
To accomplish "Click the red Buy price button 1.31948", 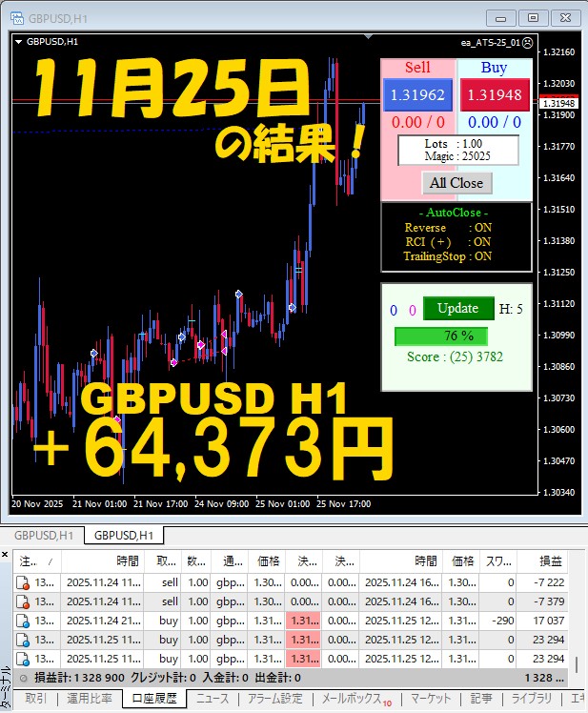I will tap(495, 94).
